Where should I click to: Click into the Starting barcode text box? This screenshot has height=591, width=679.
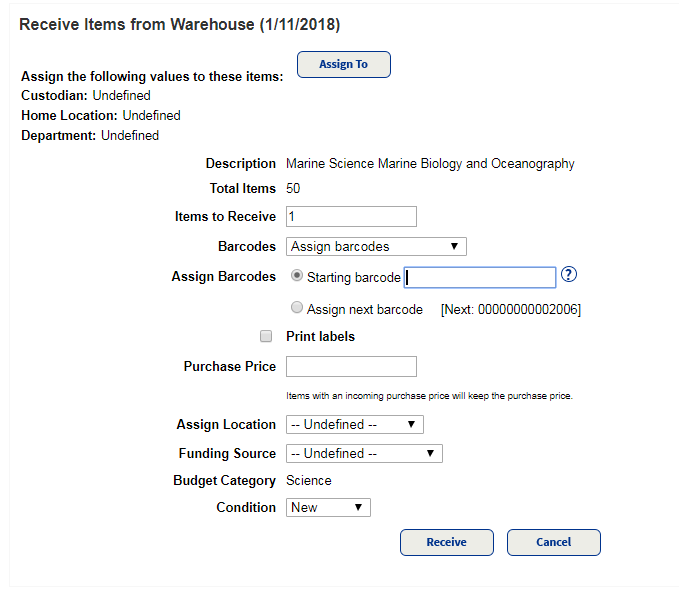coord(480,277)
